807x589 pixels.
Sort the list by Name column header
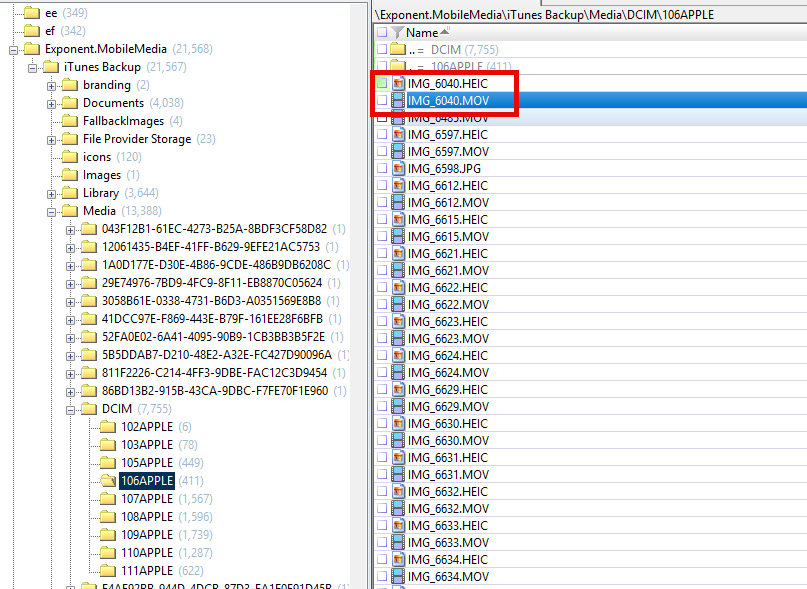[x=422, y=33]
